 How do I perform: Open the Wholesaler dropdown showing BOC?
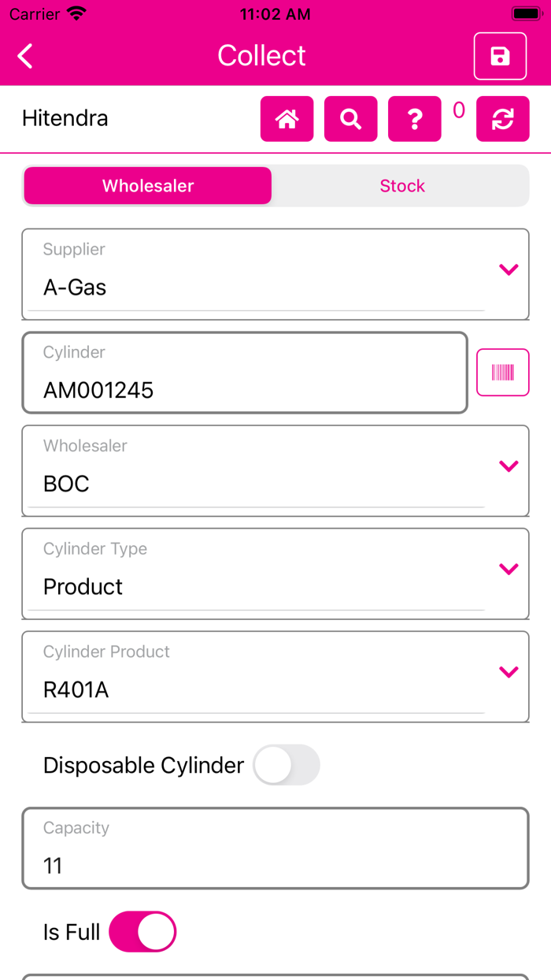[x=508, y=466]
